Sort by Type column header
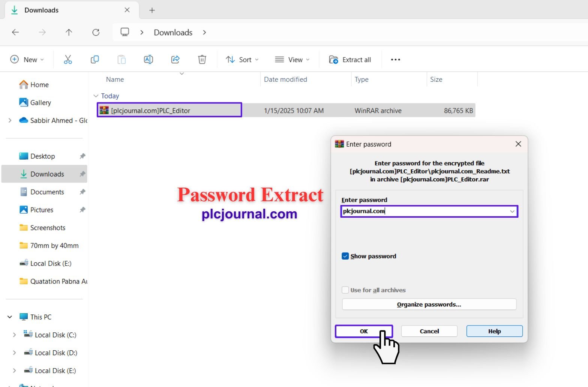588x387 pixels. pos(361,79)
